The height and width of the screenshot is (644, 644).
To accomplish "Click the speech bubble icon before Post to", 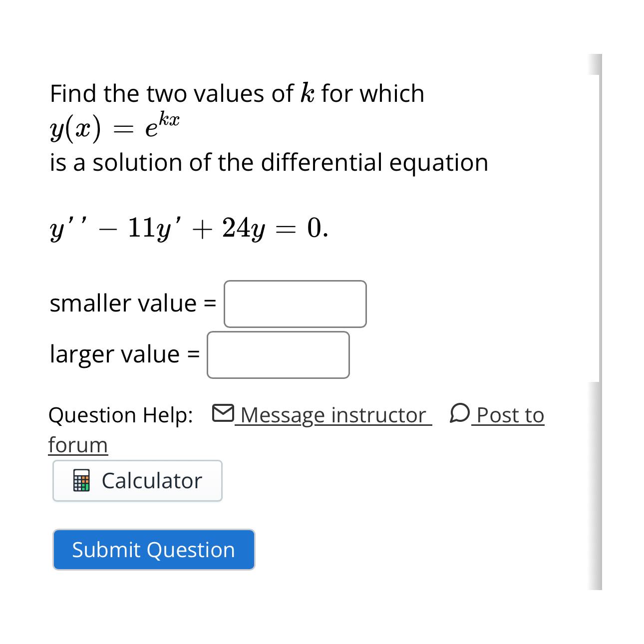I will 459,413.
